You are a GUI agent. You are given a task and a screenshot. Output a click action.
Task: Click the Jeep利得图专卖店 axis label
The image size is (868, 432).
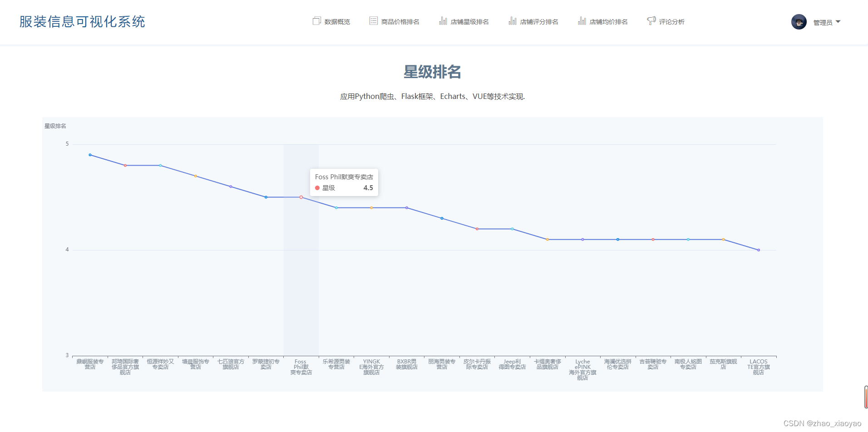pyautogui.click(x=512, y=364)
